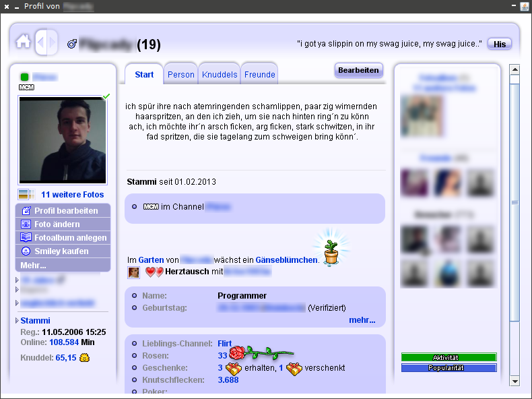Expand the second blurred tree entry arrow
Viewport: 532px width, 399px height.
tap(17, 290)
